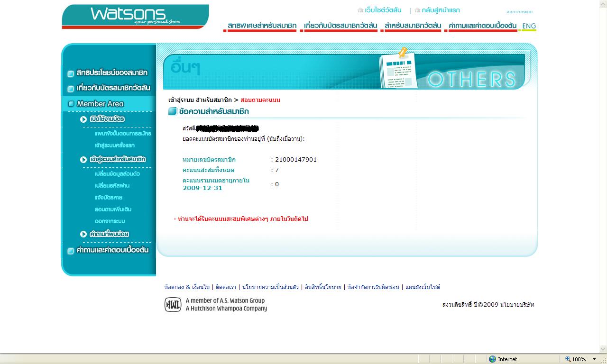This screenshot has height=364, width=607.
Task: Open footer link ข้อจำกัดการรับผิดชอบ
Action: pyautogui.click(x=373, y=287)
